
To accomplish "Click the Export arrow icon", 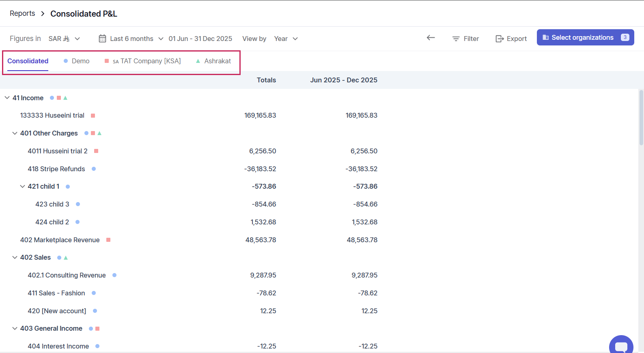I will (500, 39).
